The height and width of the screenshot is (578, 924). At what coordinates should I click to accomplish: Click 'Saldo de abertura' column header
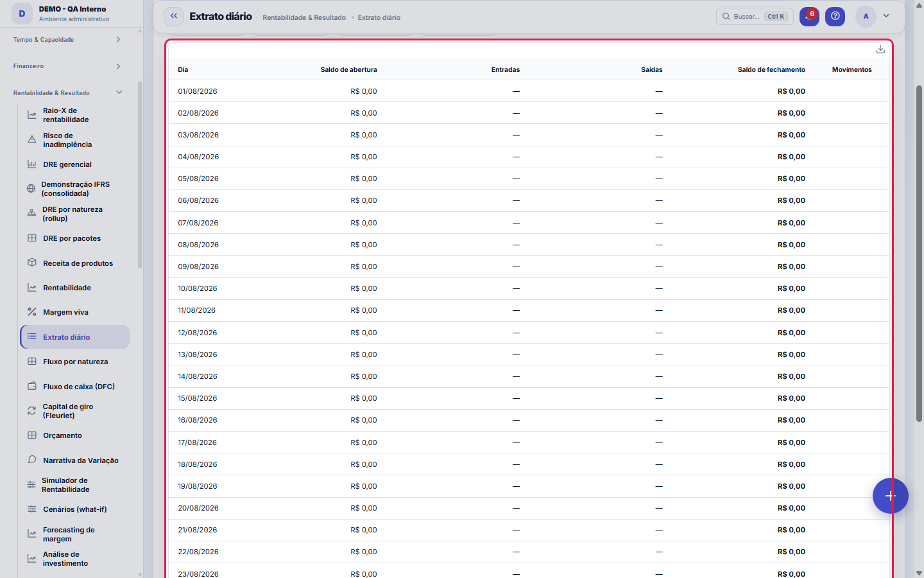tap(348, 69)
